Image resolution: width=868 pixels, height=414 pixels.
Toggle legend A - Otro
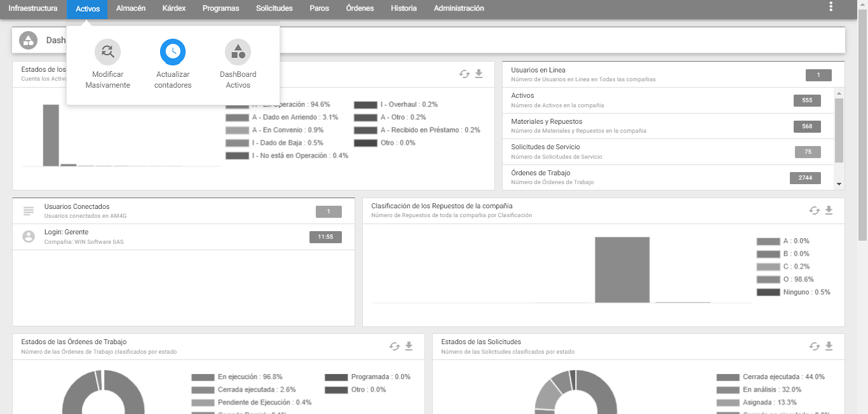tap(390, 117)
